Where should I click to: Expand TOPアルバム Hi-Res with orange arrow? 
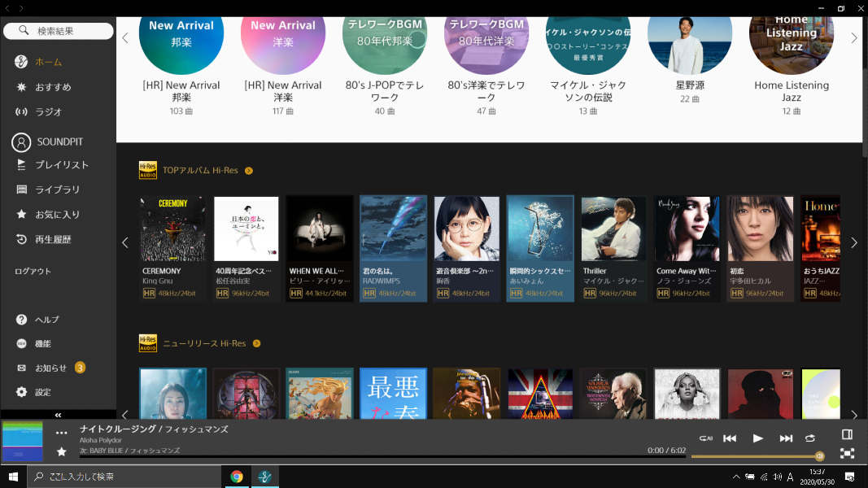[249, 171]
